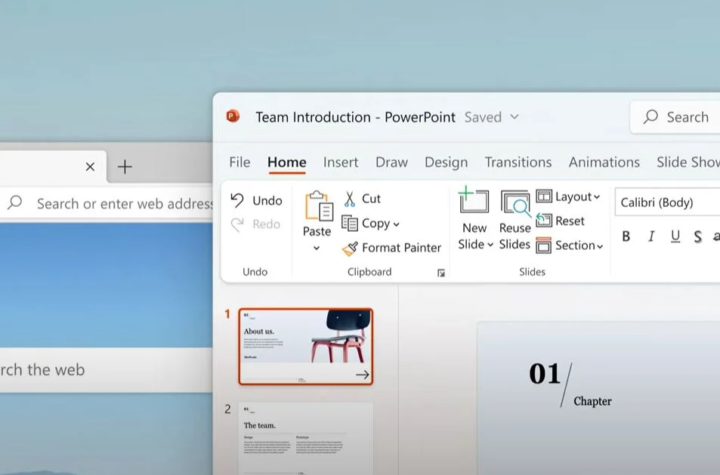
Task: Open the Clipboard dialog launcher
Action: pos(441,273)
